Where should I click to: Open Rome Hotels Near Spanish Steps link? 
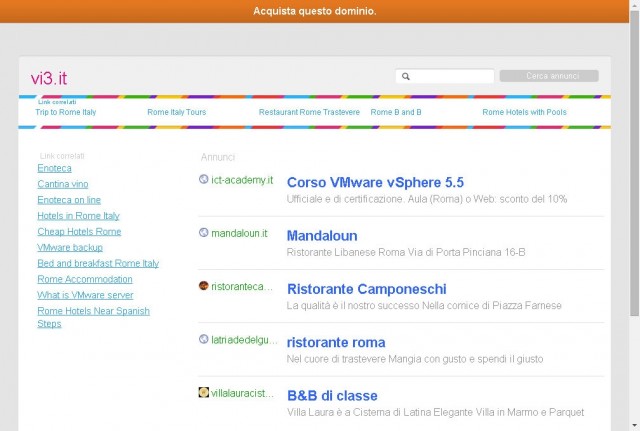(93, 317)
